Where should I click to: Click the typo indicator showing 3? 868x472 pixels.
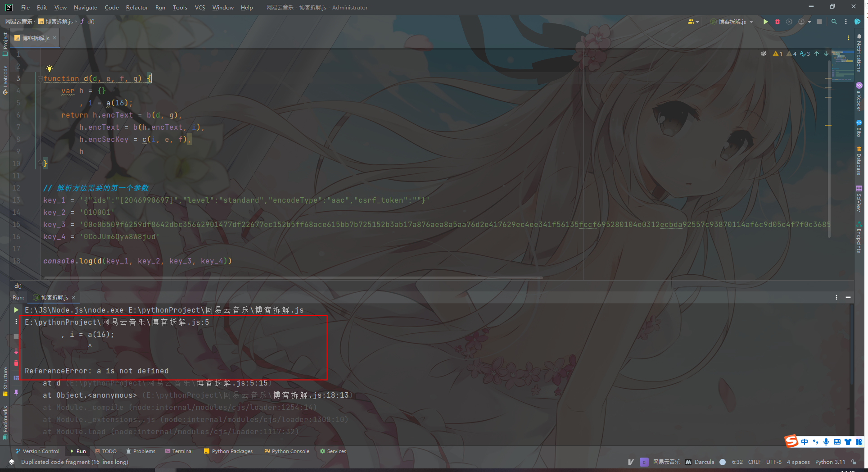pos(805,54)
